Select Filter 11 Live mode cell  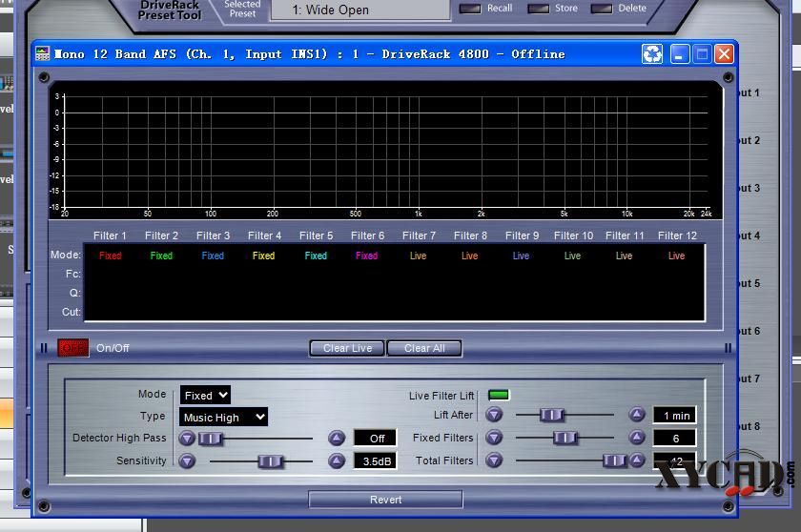click(624, 256)
